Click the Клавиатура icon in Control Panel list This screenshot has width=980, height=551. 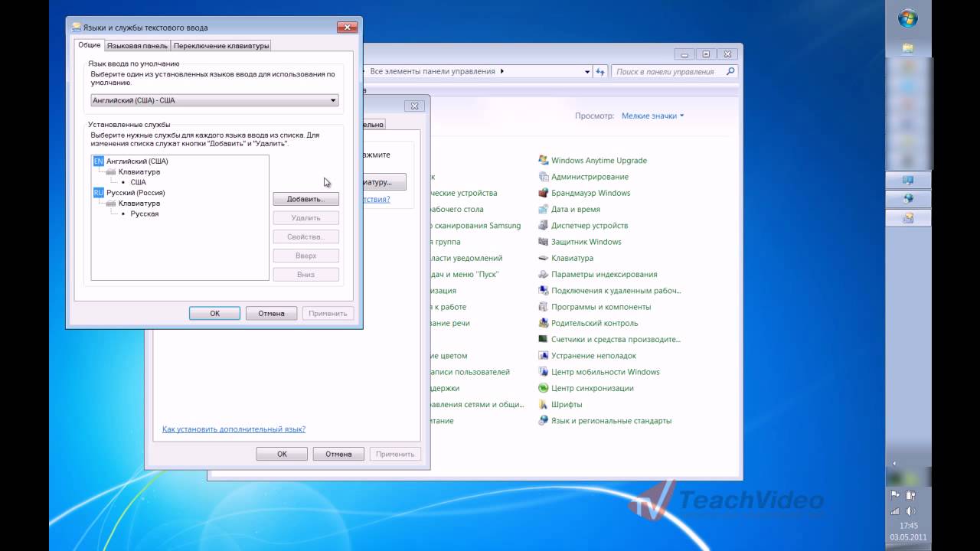[x=544, y=258]
